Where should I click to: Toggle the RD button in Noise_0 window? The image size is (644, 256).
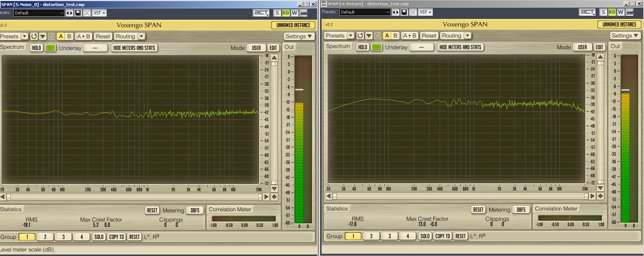286,13
